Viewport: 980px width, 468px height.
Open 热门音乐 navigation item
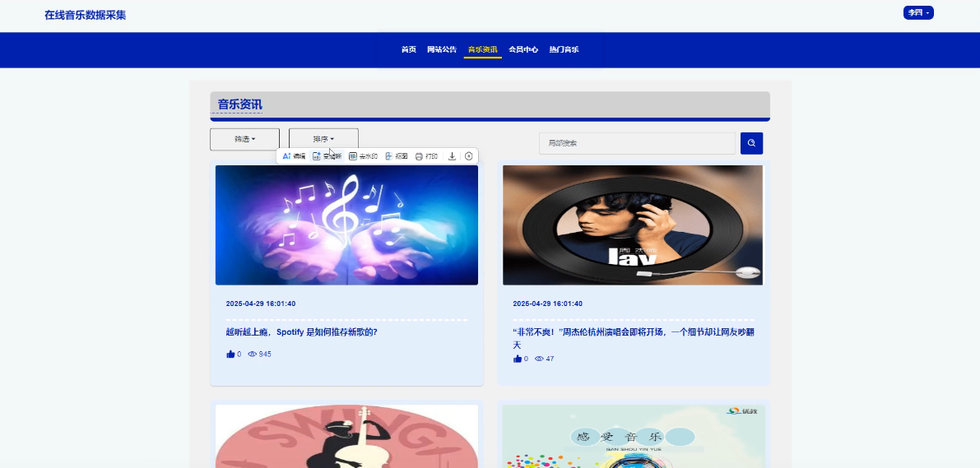point(564,49)
